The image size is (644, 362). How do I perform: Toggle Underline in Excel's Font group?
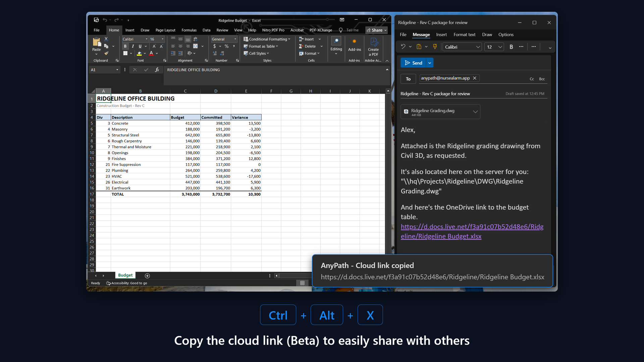[x=140, y=46]
